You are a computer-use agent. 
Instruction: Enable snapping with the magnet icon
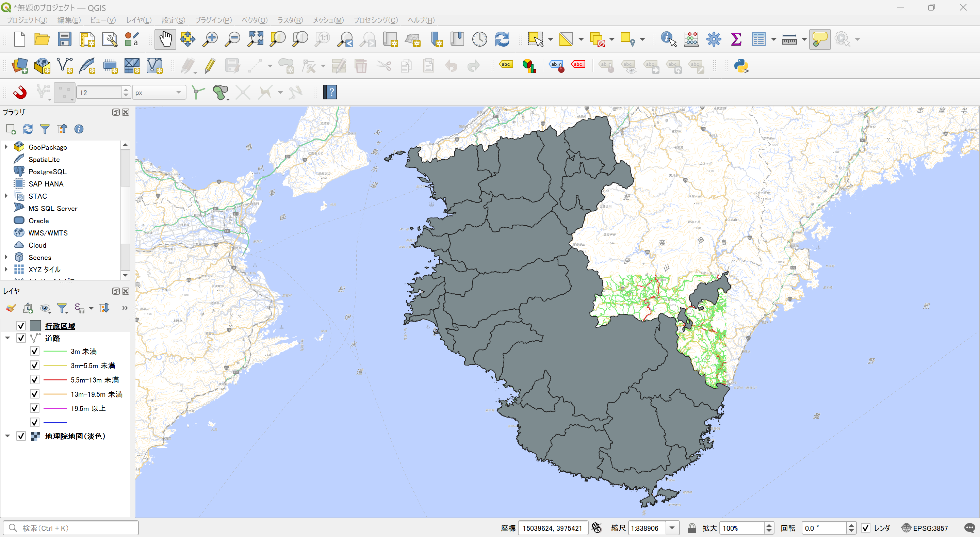click(20, 92)
